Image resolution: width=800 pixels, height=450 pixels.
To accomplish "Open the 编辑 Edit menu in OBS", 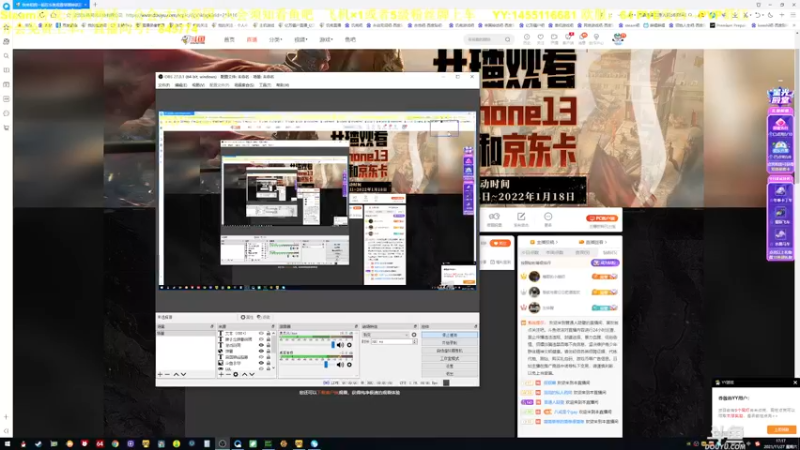I will (181, 85).
